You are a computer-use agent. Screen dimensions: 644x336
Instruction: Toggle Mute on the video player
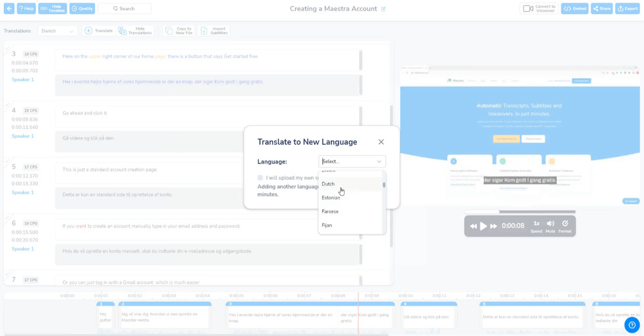pos(550,226)
